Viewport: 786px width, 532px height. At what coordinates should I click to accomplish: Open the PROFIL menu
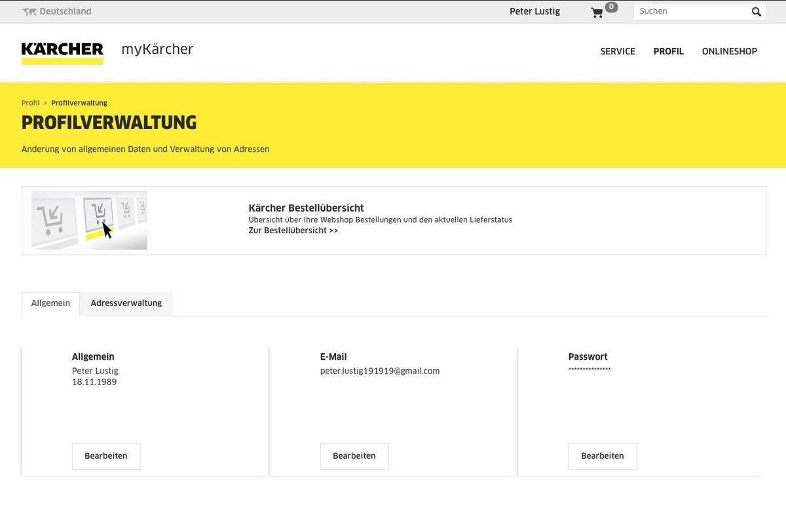tap(669, 52)
